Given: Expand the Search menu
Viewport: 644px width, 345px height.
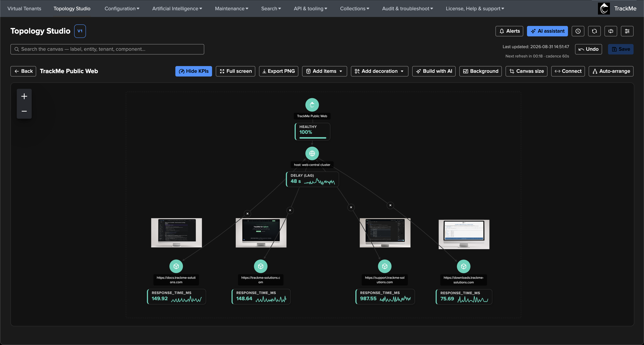Looking at the screenshot, I should click(x=271, y=9).
